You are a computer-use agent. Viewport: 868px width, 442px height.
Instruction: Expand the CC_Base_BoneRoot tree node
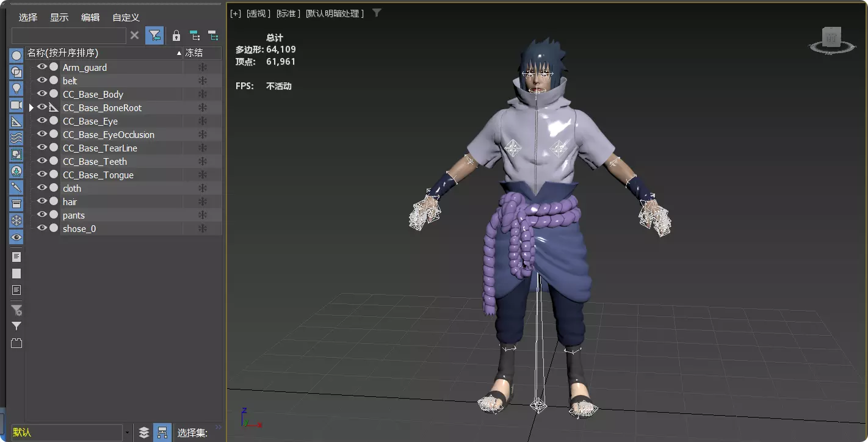[32, 107]
